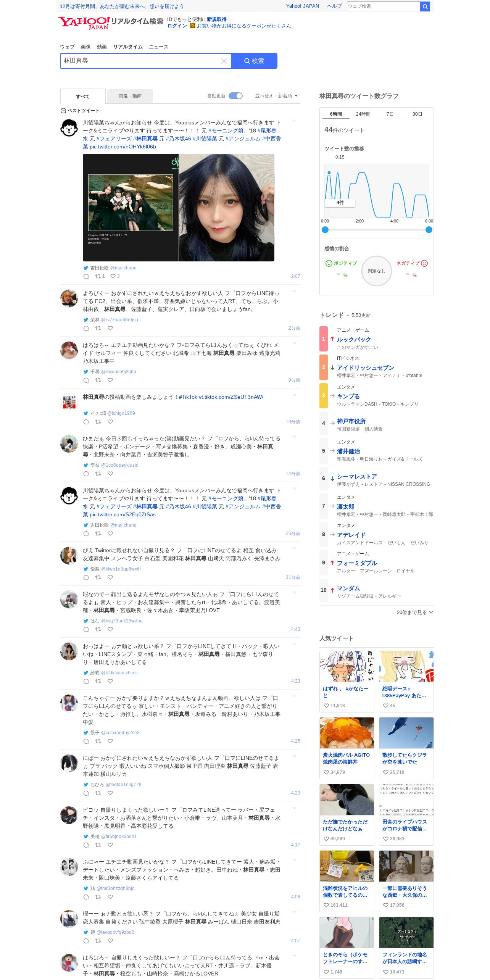Image resolution: width=490 pixels, height=980 pixels.
Task: Open the #TikTok vt.tiktok.com link in tweet
Action: (x=221, y=397)
